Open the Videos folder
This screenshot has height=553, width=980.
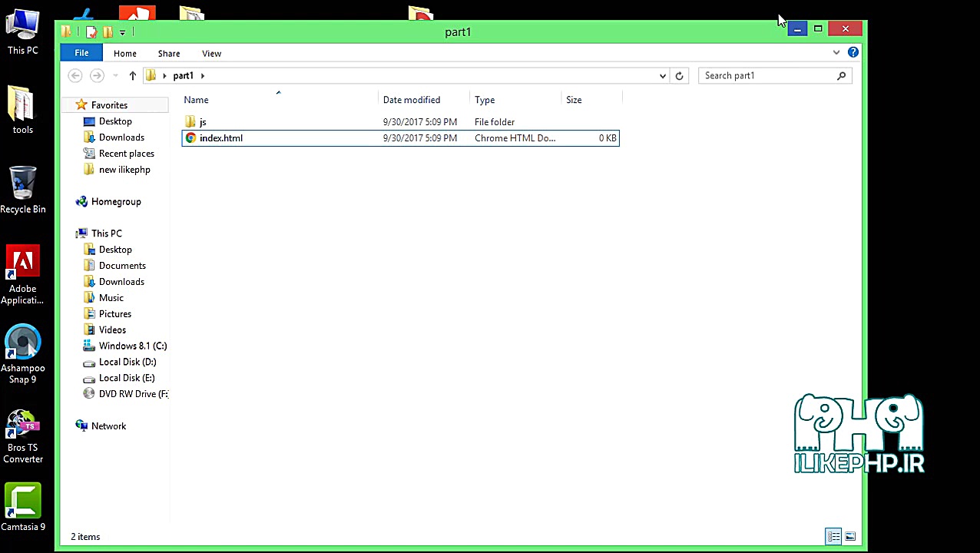[112, 330]
